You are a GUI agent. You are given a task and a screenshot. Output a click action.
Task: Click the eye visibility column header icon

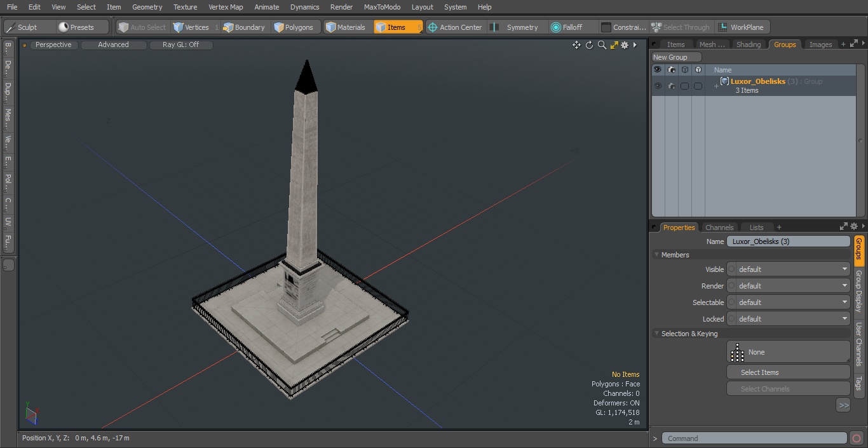(657, 70)
